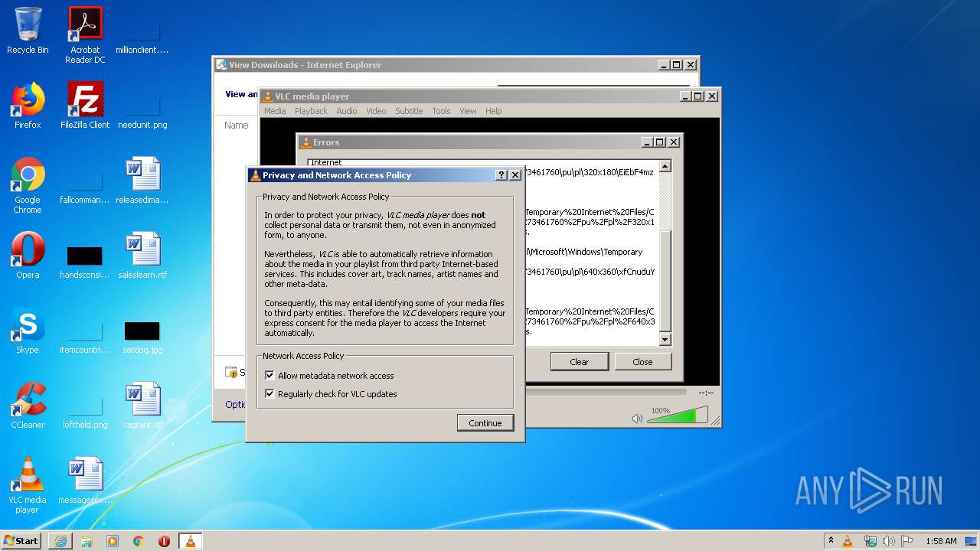980x551 pixels.
Task: Click the network tray icon
Action: (x=870, y=541)
